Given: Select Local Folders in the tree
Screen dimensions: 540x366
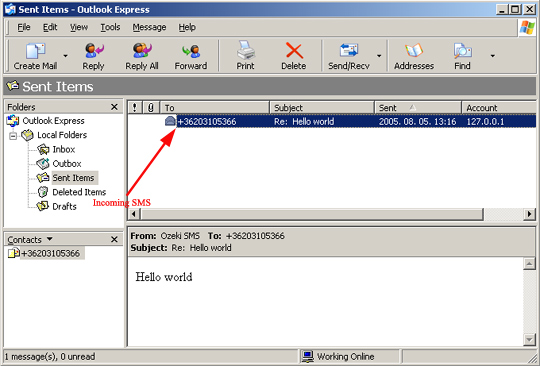Looking at the screenshot, I should [62, 135].
